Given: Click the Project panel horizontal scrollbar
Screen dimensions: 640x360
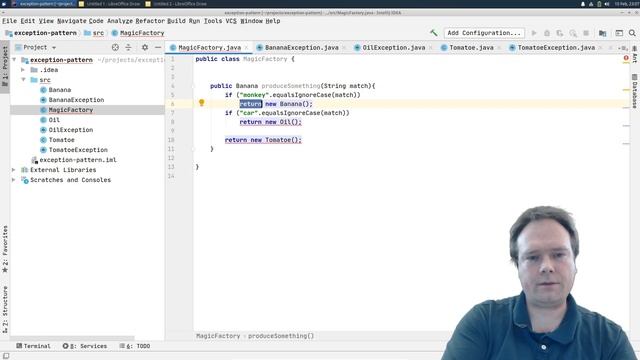Looking at the screenshot, I should pyautogui.click(x=73, y=338).
